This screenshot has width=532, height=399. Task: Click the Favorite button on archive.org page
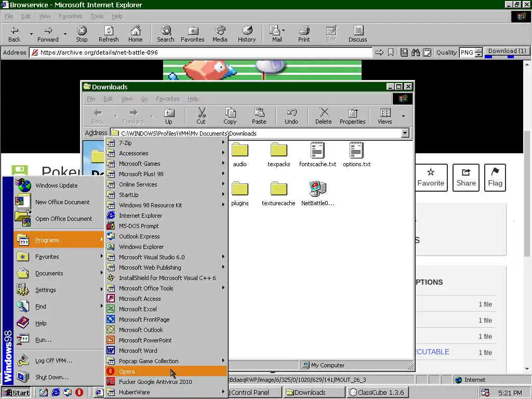click(x=431, y=178)
